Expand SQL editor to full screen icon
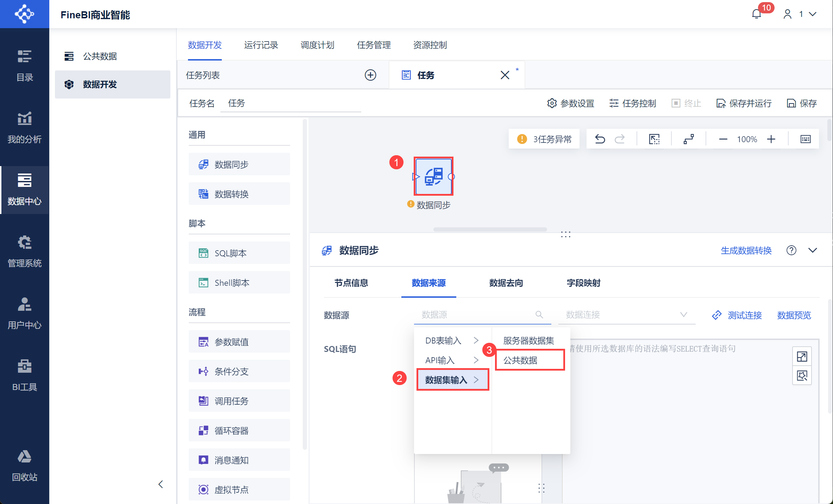This screenshot has width=833, height=504. (802, 357)
